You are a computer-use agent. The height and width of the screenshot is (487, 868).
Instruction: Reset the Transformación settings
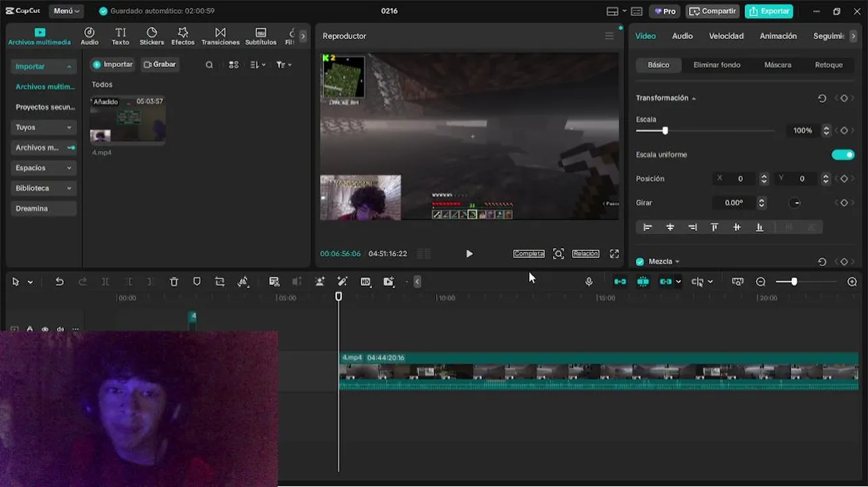(822, 98)
